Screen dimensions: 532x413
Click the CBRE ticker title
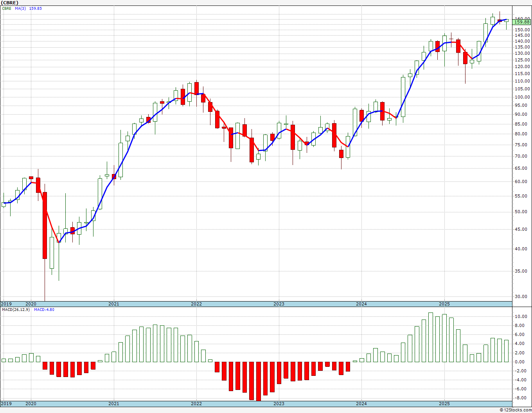pyautogui.click(x=9, y=2)
